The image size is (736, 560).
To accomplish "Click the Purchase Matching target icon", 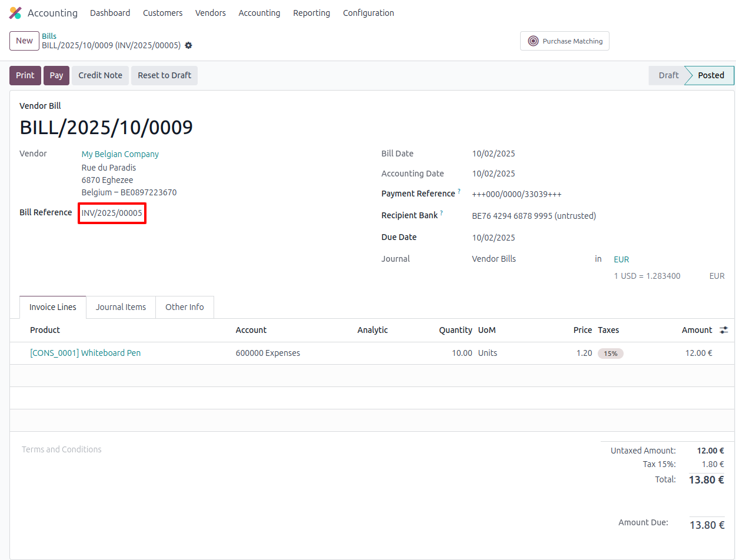I will tap(533, 41).
